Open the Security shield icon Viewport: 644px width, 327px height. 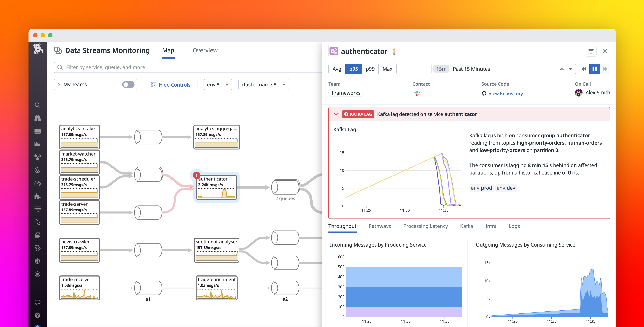point(37,261)
